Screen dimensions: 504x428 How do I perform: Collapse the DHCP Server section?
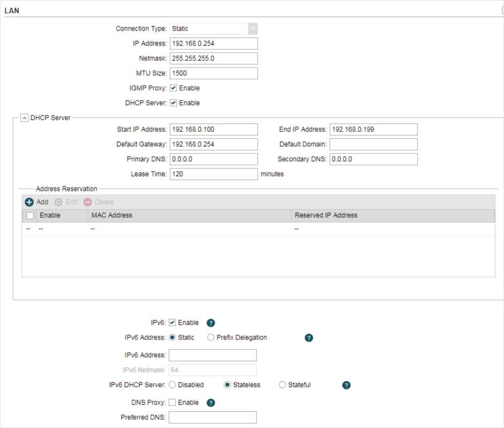[x=24, y=118]
